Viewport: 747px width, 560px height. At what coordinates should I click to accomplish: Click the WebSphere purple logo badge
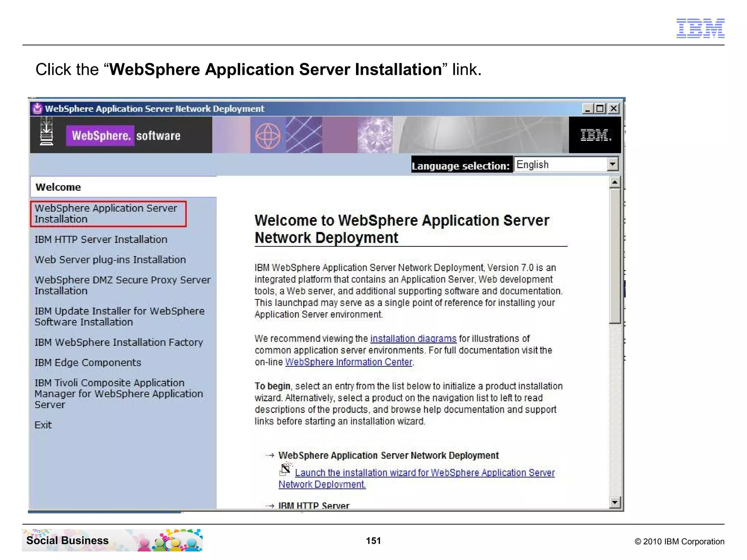(x=100, y=136)
